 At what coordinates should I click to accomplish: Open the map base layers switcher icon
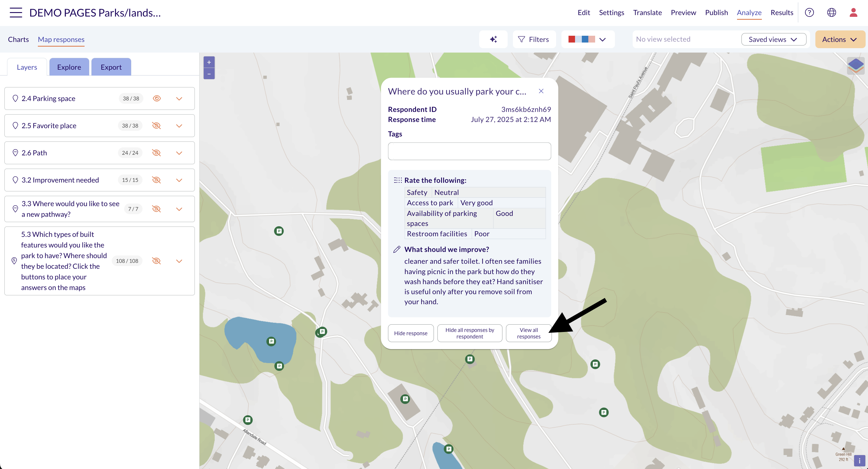click(856, 66)
